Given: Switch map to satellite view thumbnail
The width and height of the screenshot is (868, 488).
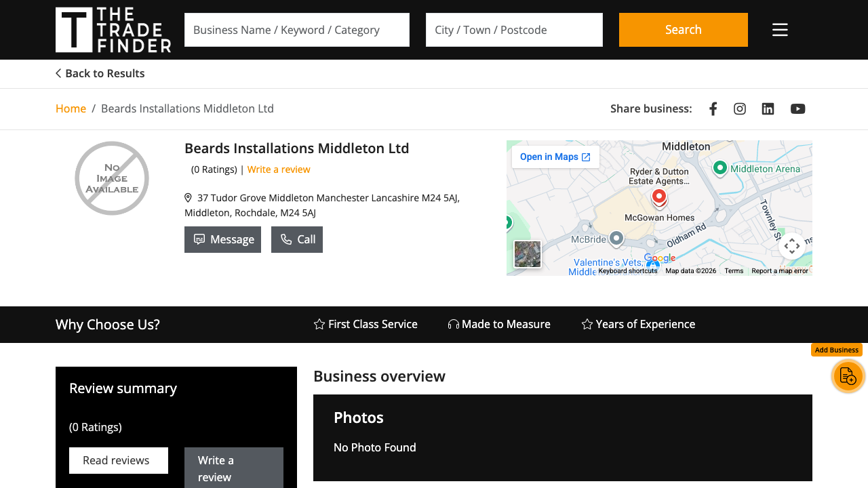Looking at the screenshot, I should coord(527,254).
